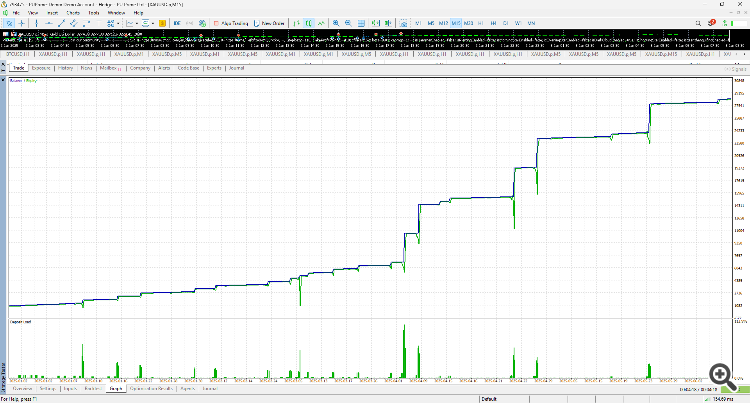Screen dimensions: 750x403
Task: Click the magnifier zoom overlay icon
Action: pyautogui.click(x=723, y=376)
